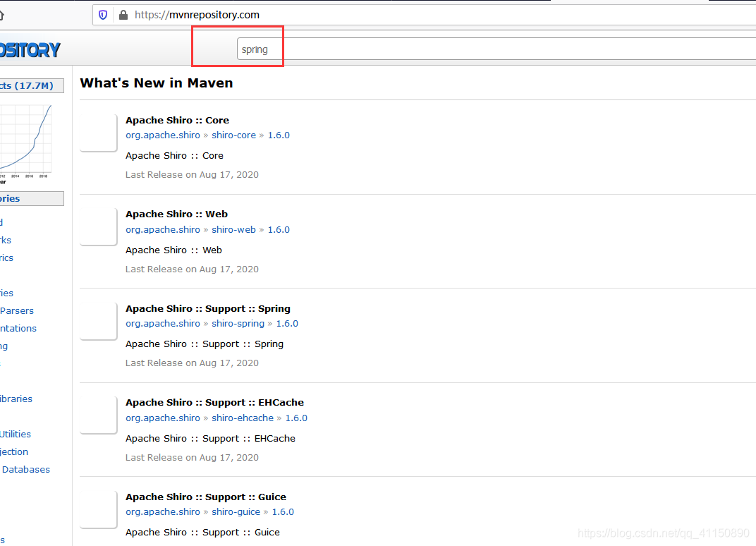Open the shiro-ehcache artifact link
The height and width of the screenshot is (546, 756).
[243, 418]
